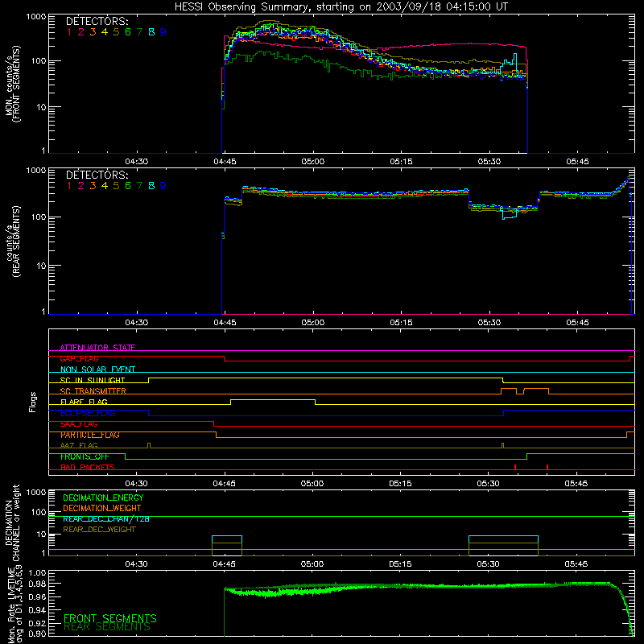Click olive detector number 5 in front segments legend
Viewport: 644px width, 644px height.
click(116, 32)
